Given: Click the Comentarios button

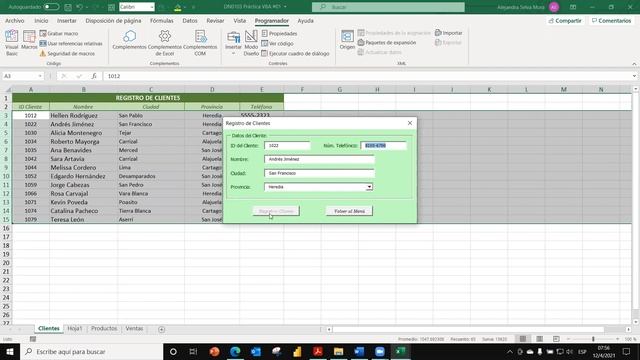Looking at the screenshot, I should [x=611, y=20].
